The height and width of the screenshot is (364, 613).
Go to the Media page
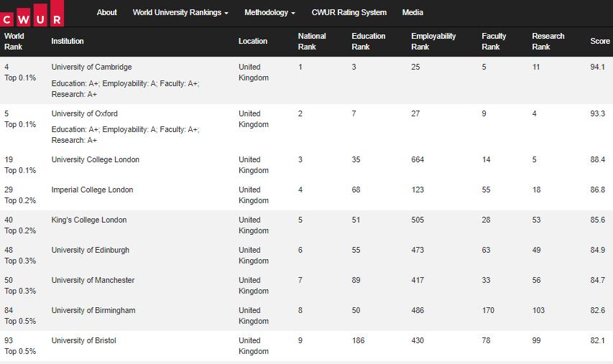coord(412,12)
